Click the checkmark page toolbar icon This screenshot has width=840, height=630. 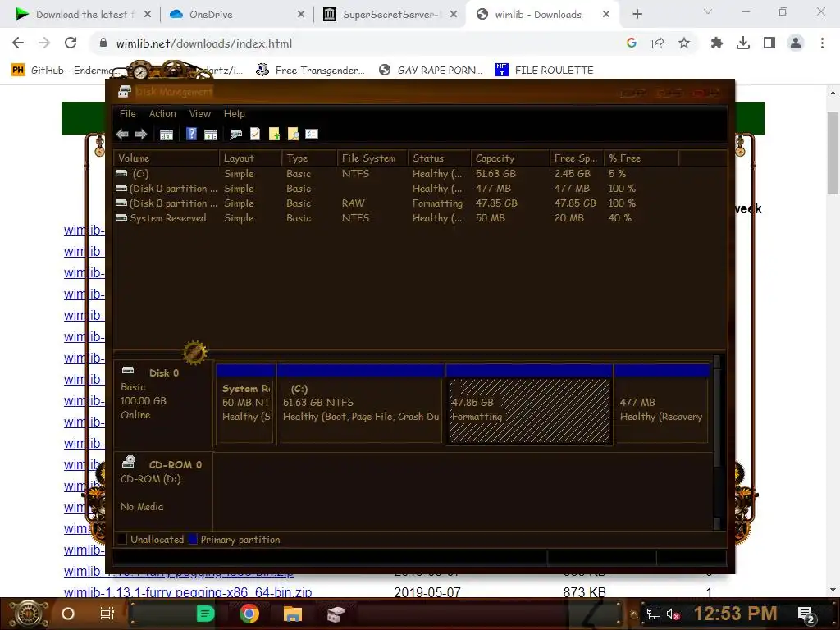point(255,134)
